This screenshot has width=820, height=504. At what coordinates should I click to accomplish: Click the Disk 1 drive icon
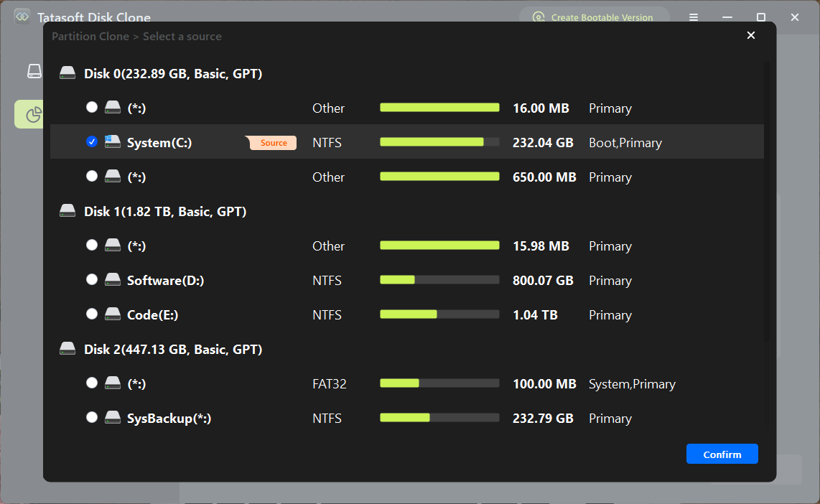click(x=67, y=210)
